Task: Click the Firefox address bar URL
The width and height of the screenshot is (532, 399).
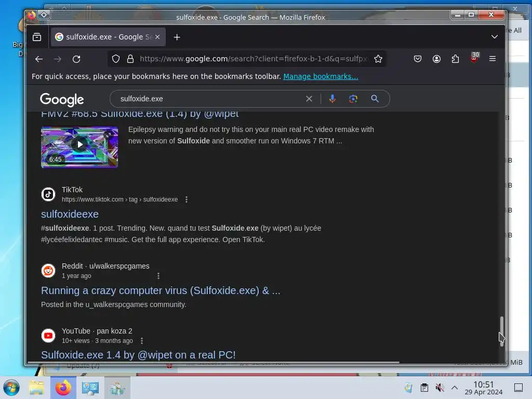Action: 253,59
